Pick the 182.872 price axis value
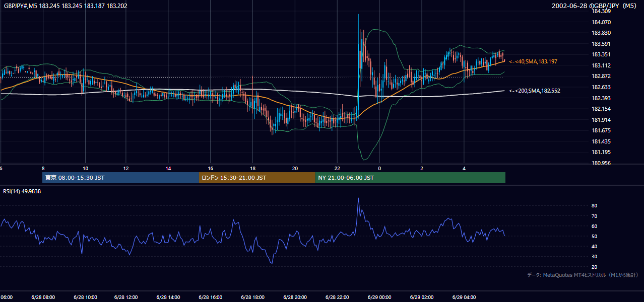644x302 pixels. (x=601, y=76)
